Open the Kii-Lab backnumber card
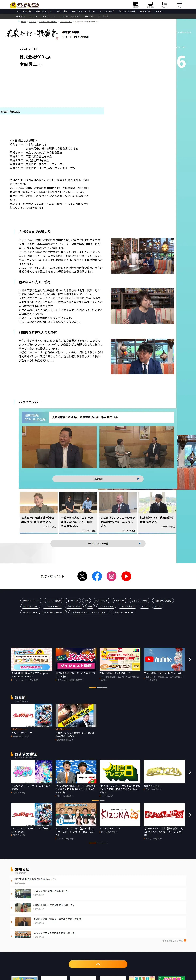This screenshot has height=980, width=196. [78, 512]
